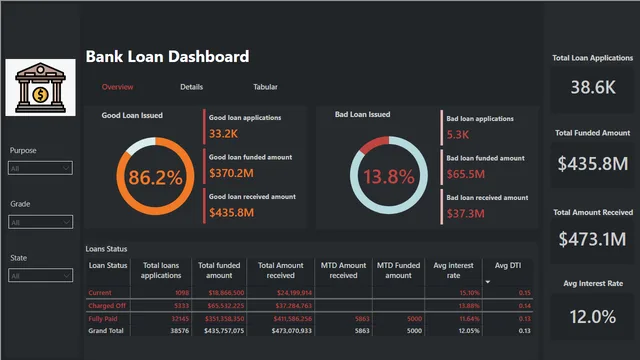Click the Loan Status column header
The height and width of the screenshot is (360, 640).
point(108,265)
